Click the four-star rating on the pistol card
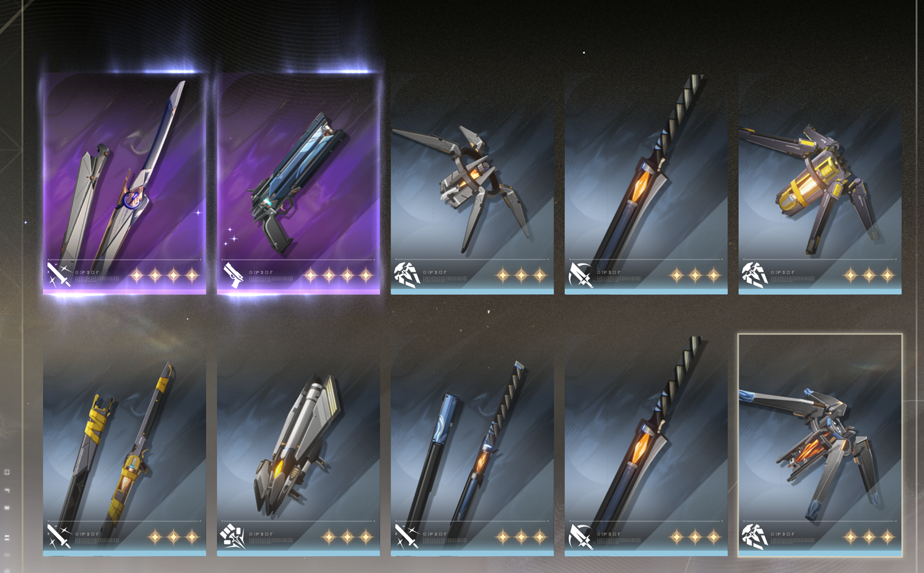 click(338, 275)
